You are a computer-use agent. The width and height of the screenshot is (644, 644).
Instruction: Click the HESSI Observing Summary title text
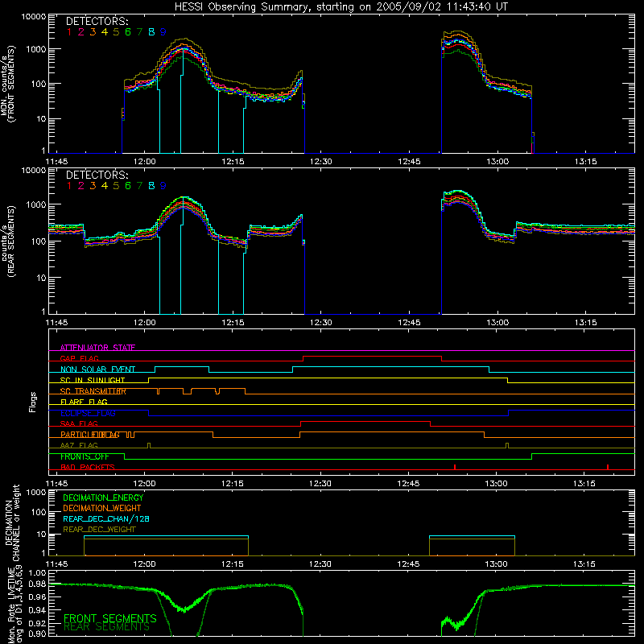click(x=341, y=6)
